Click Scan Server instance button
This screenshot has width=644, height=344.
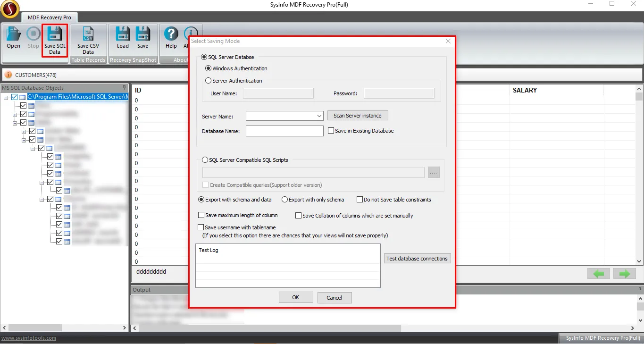358,116
